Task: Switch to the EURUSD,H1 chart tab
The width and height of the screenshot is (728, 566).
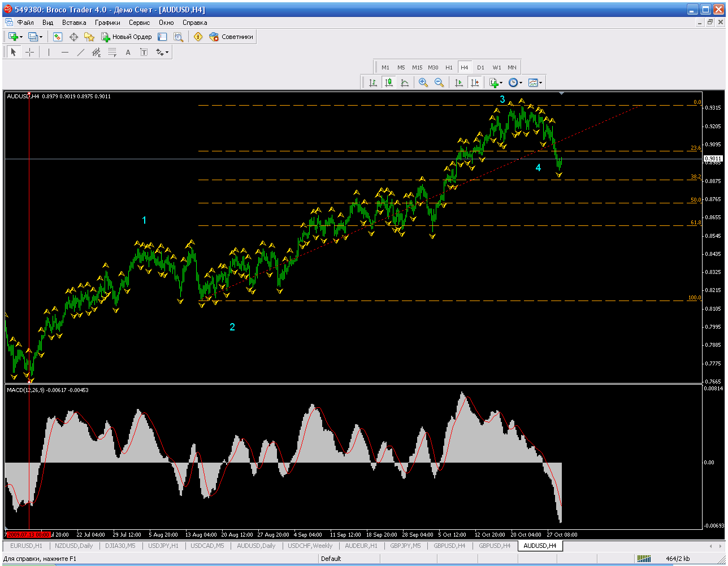Action: pos(26,546)
